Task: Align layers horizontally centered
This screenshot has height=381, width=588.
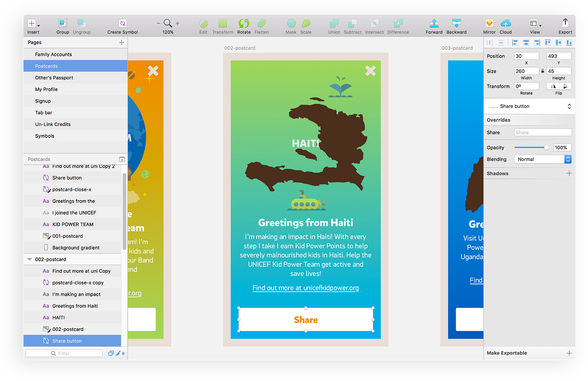Action: 526,42
